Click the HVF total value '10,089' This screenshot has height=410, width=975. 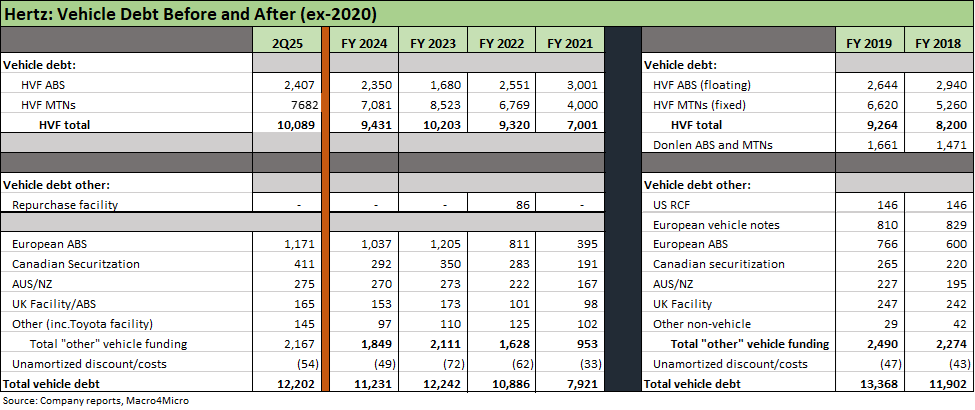tap(298, 124)
